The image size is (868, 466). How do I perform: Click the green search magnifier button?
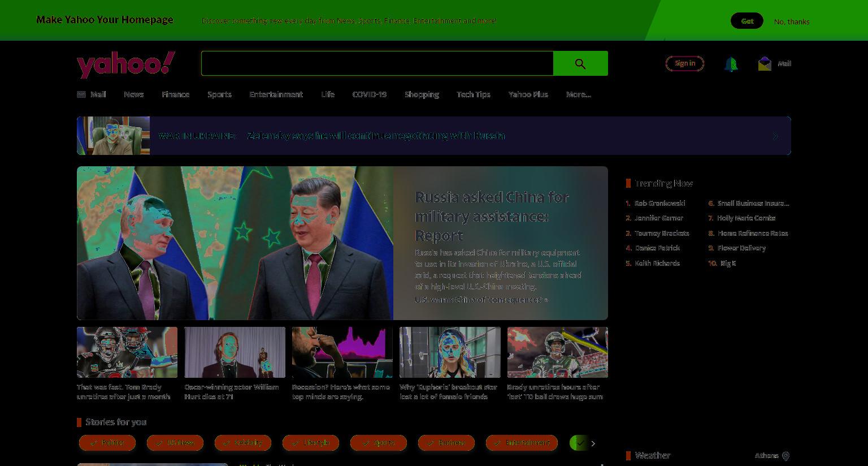pos(580,63)
